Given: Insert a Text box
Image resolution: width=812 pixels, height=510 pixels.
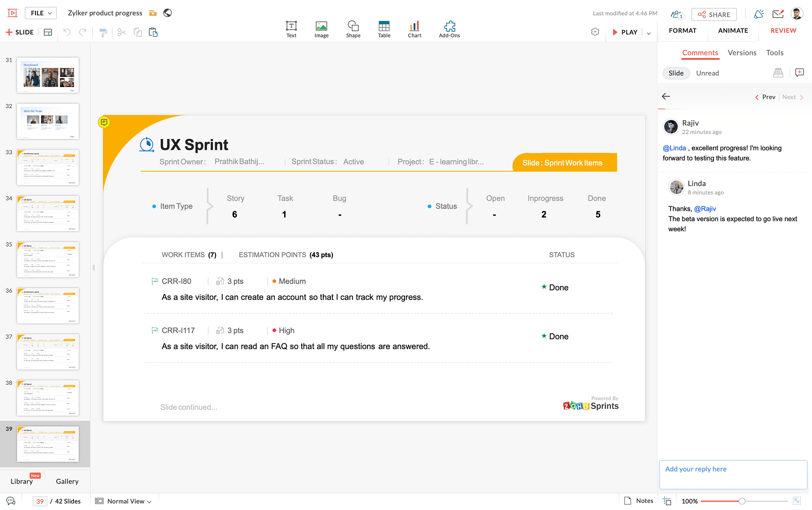Looking at the screenshot, I should [x=291, y=29].
